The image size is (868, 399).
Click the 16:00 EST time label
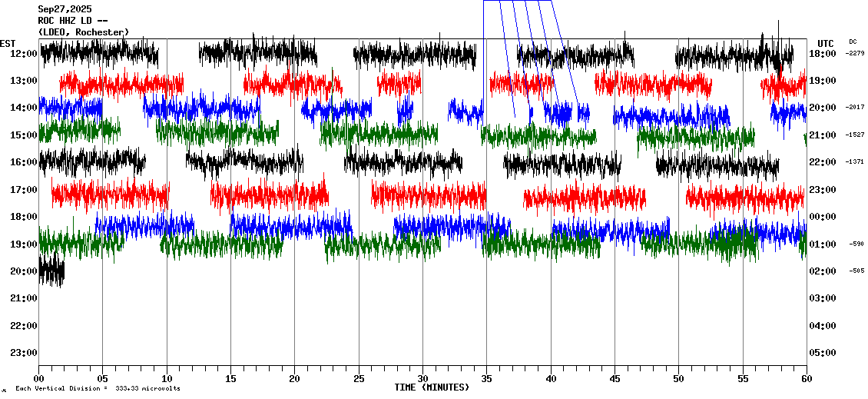(x=25, y=162)
